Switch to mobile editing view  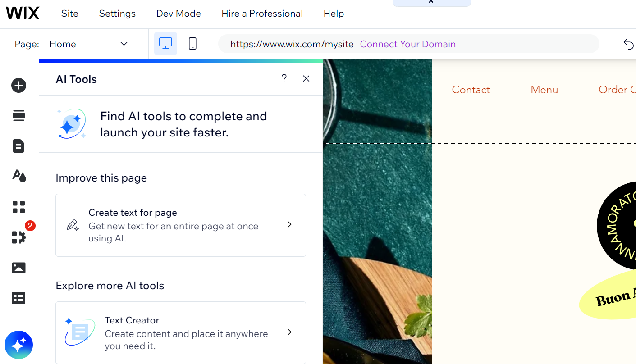[x=192, y=43]
